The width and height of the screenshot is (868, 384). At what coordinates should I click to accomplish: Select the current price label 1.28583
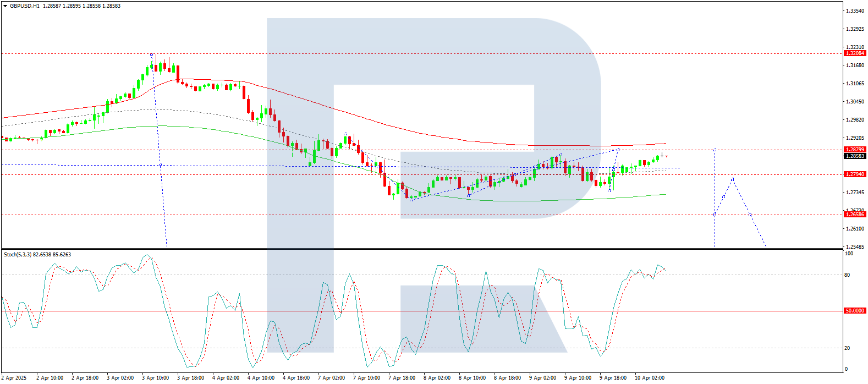[x=855, y=156]
